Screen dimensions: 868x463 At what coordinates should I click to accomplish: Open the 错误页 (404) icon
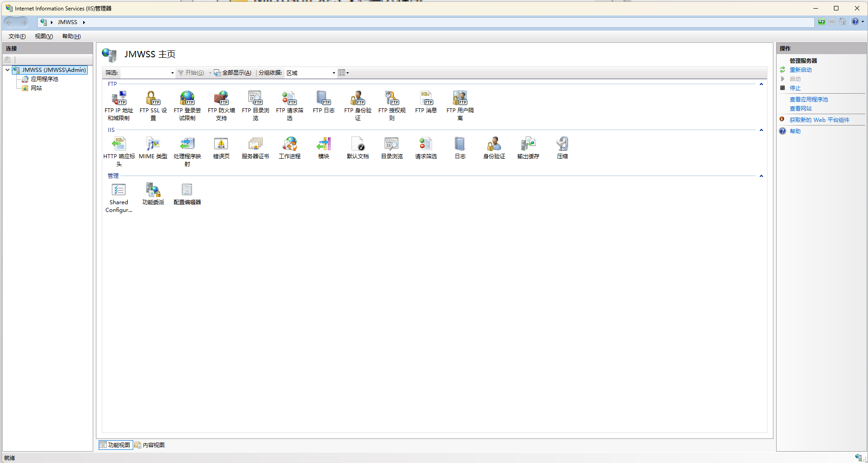[x=221, y=145]
